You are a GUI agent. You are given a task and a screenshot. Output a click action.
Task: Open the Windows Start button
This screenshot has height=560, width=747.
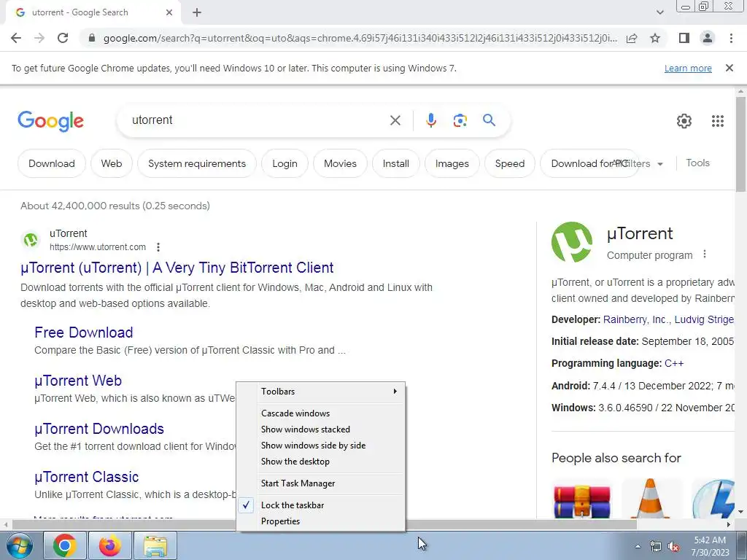pyautogui.click(x=20, y=545)
